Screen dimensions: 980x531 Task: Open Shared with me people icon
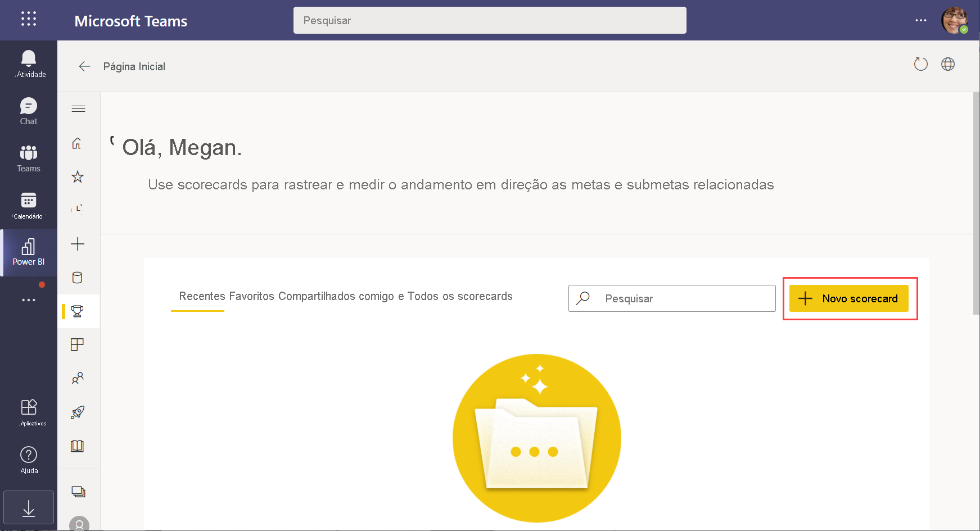click(x=78, y=378)
